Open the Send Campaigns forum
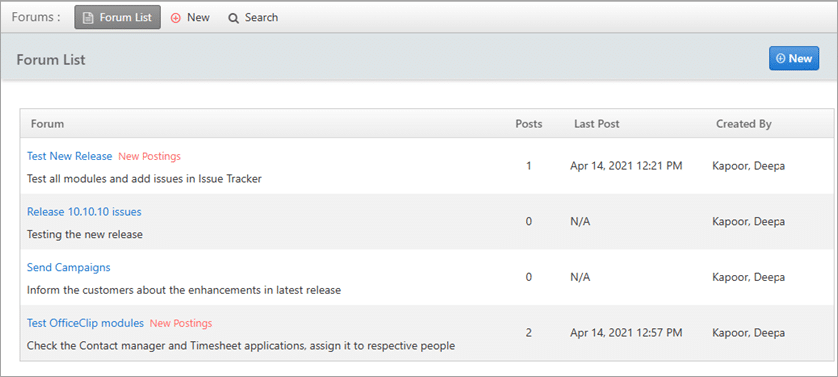838x377 pixels. 68,267
